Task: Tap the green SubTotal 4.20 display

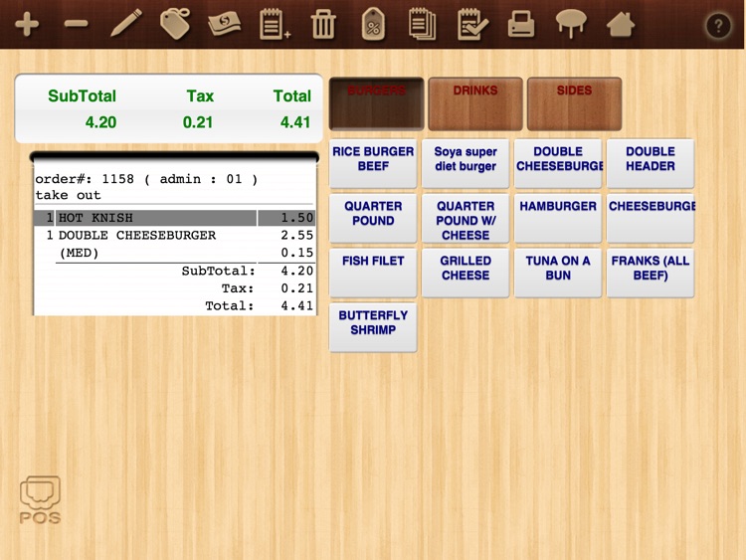Action: (x=82, y=108)
